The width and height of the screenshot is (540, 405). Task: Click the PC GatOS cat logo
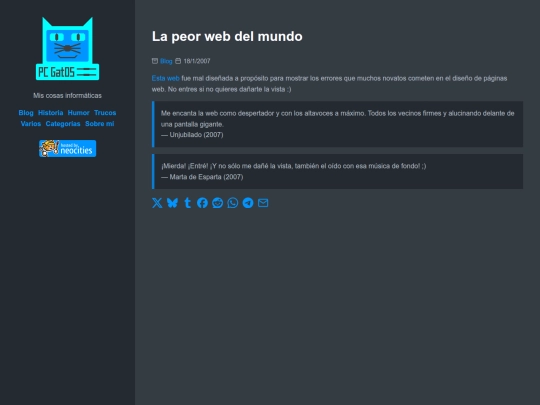pyautogui.click(x=68, y=49)
